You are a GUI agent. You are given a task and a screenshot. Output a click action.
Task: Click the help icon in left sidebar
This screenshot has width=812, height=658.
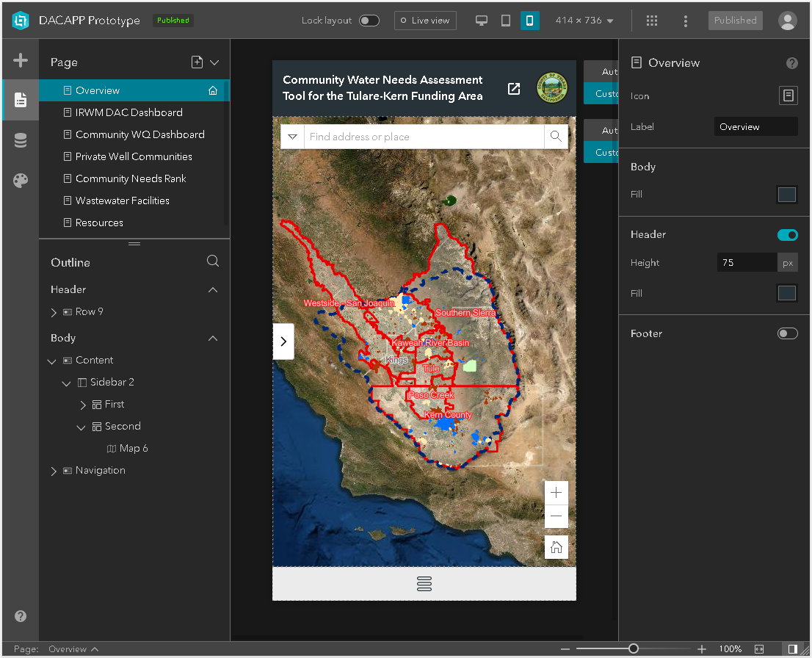point(21,616)
